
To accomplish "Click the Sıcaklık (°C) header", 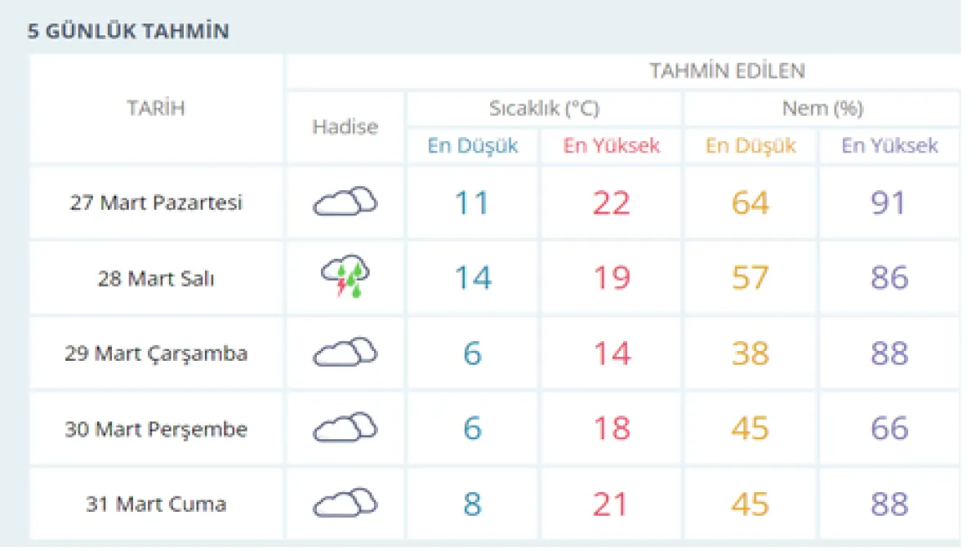I will tap(544, 109).
